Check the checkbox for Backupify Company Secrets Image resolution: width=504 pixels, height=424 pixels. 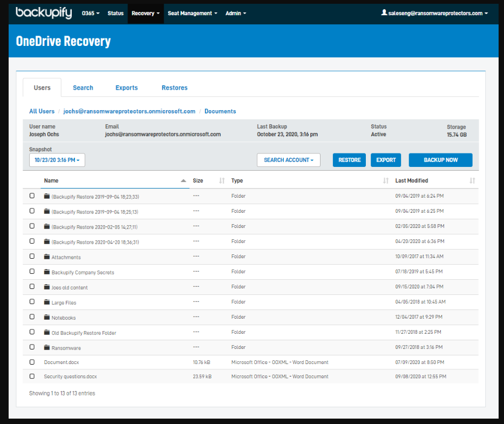[x=32, y=272]
